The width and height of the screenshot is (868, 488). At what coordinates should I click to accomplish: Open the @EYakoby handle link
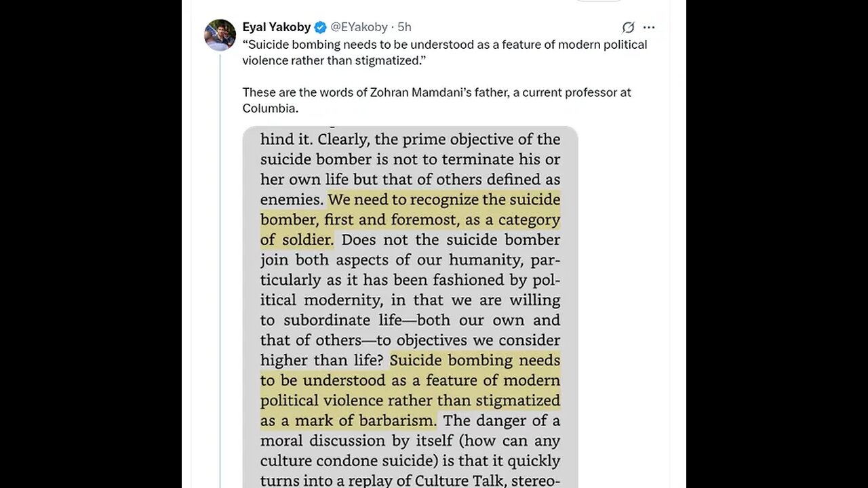[x=359, y=27]
